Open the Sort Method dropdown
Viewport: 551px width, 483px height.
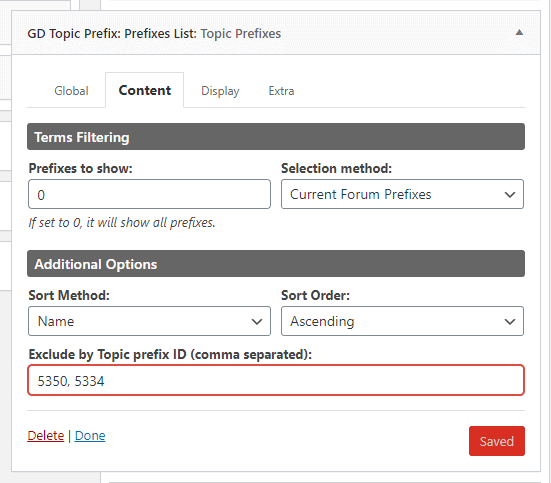click(149, 321)
